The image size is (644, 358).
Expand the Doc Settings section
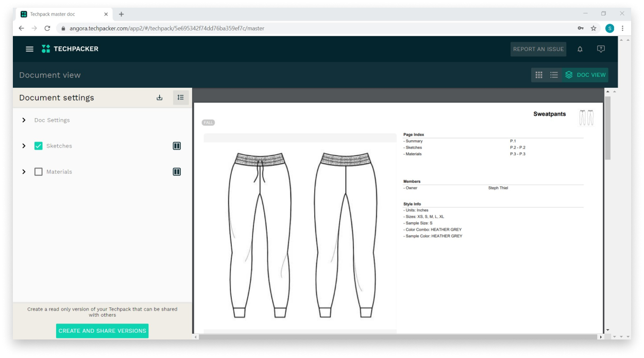click(x=24, y=120)
